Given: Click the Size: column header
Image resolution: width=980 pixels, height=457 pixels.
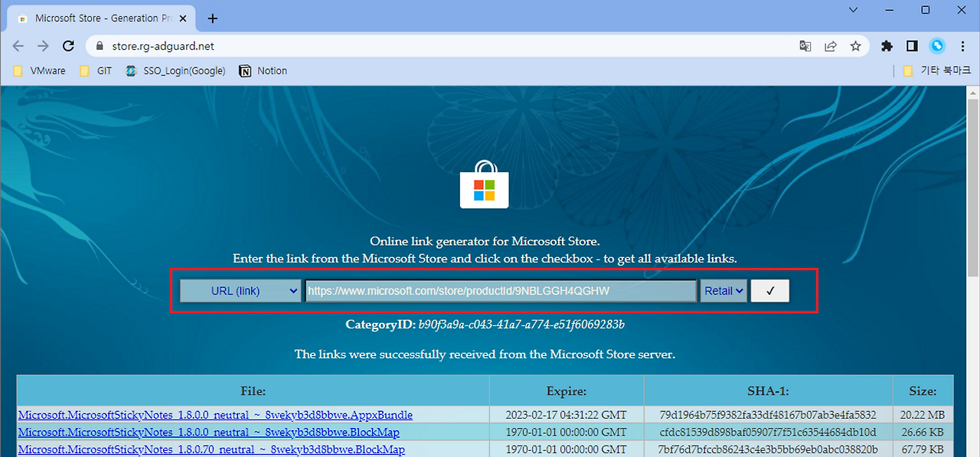Looking at the screenshot, I should (923, 390).
